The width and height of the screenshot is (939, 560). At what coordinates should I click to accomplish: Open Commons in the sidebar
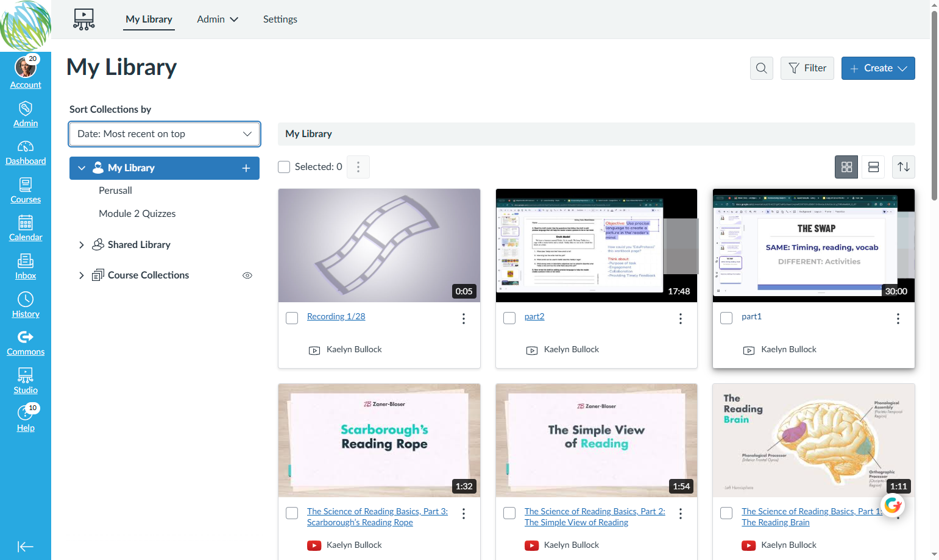26,344
